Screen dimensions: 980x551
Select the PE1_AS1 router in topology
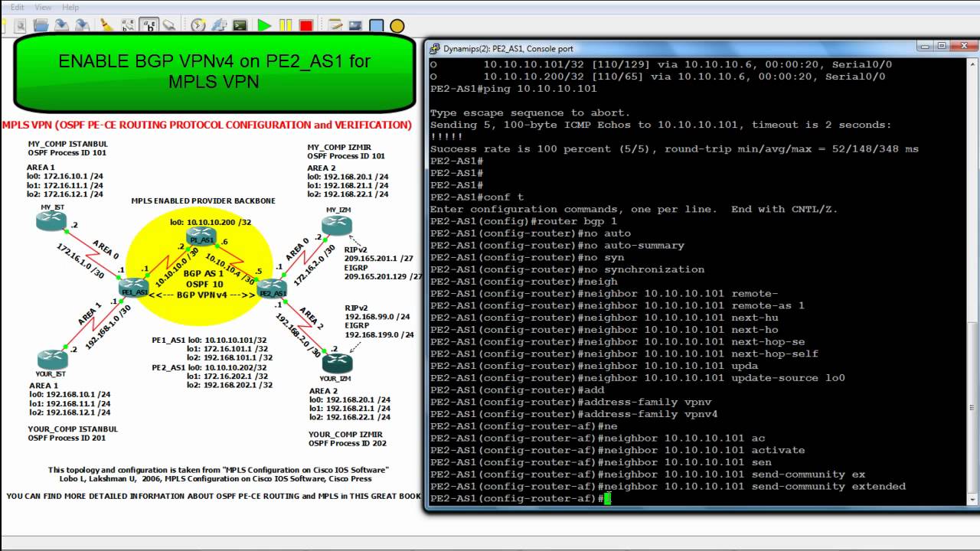click(133, 286)
